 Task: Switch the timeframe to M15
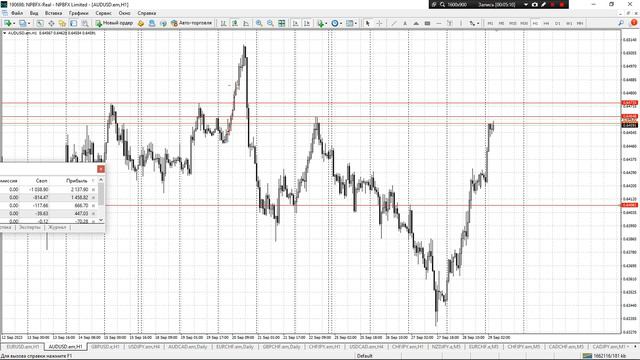tap(513, 23)
